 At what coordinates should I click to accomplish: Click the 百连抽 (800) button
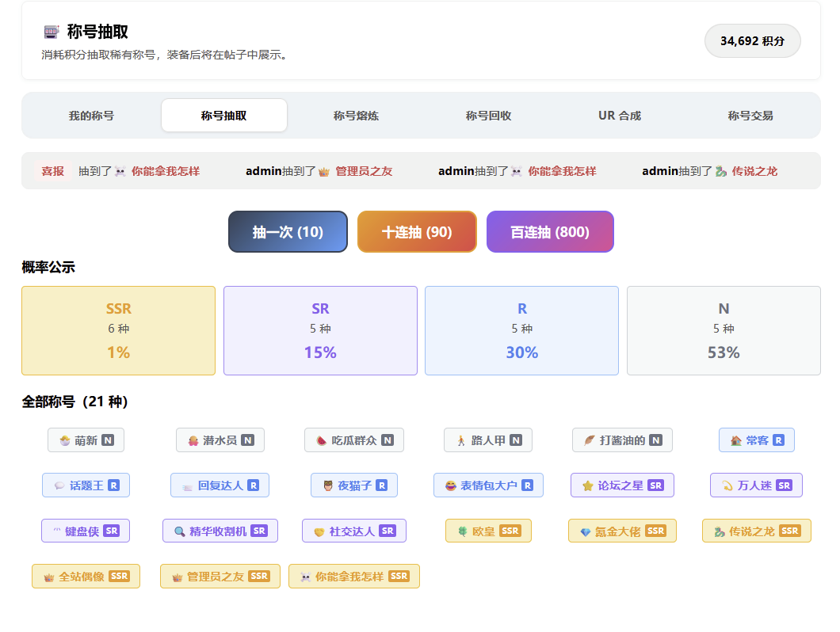point(550,232)
